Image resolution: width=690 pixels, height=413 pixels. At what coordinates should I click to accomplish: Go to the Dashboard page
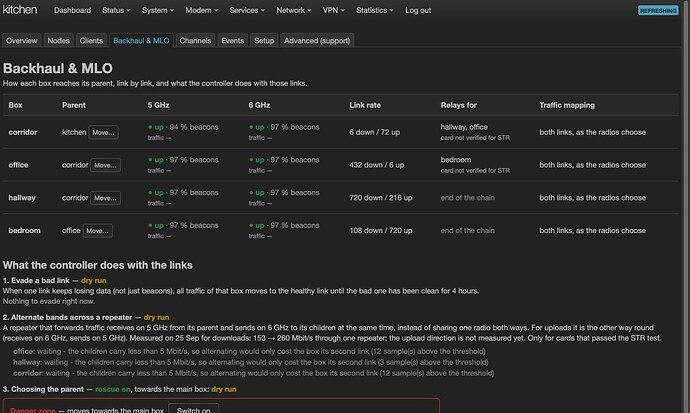[72, 10]
